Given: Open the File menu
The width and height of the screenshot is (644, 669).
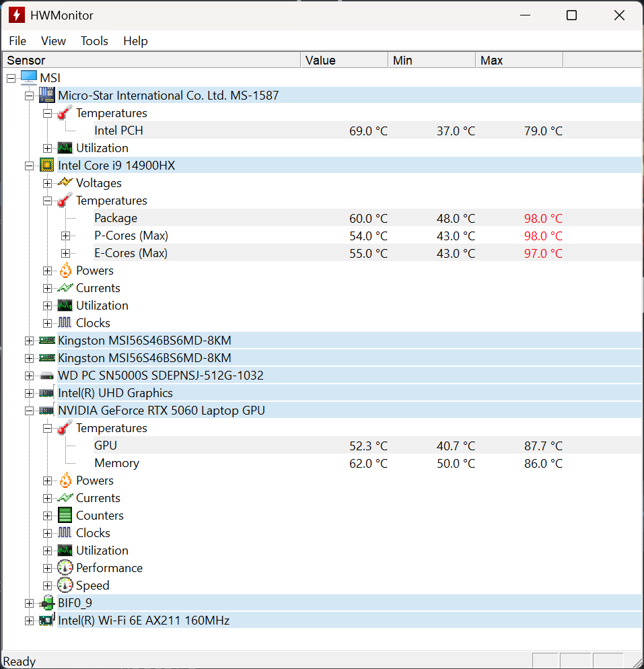Looking at the screenshot, I should click(x=17, y=41).
